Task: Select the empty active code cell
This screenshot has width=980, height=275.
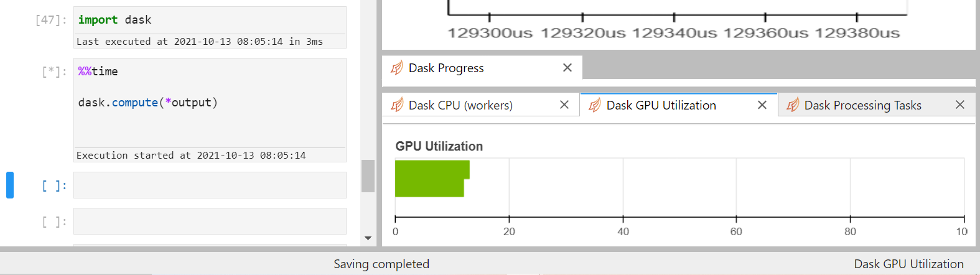Action: click(x=210, y=185)
